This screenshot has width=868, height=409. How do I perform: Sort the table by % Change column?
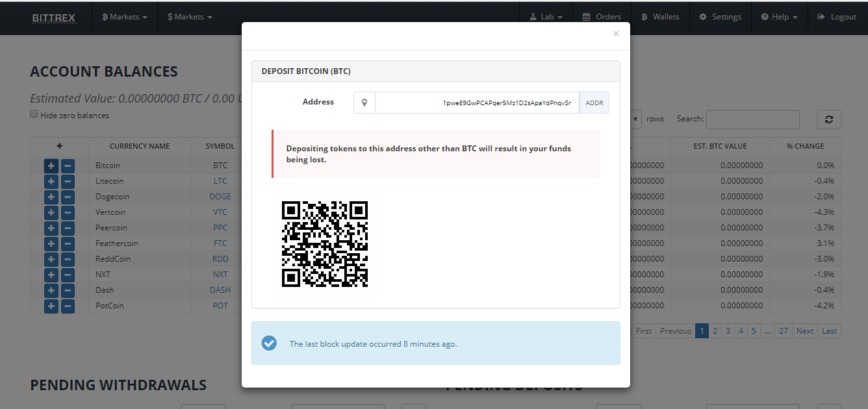(805, 147)
